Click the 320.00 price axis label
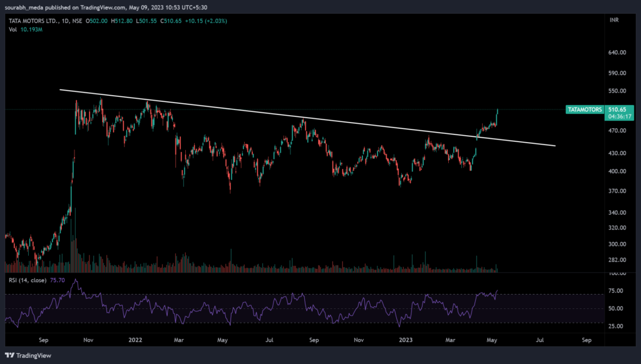This screenshot has width=641, height=364. [617, 228]
